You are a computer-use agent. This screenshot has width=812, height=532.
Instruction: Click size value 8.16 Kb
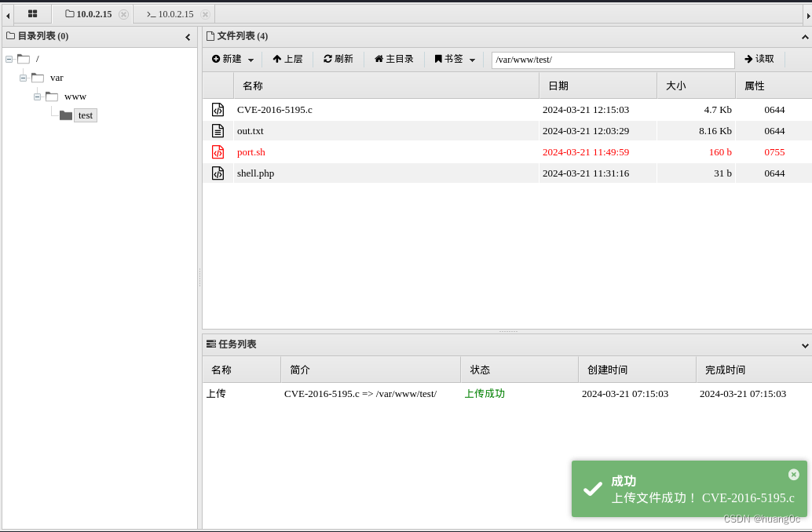point(715,131)
